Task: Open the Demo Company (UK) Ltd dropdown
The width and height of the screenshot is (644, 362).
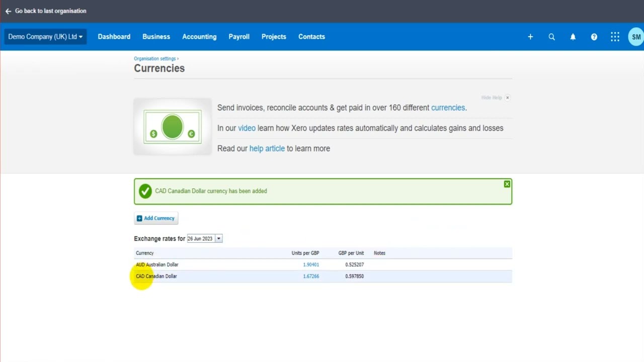Action: coord(45,37)
